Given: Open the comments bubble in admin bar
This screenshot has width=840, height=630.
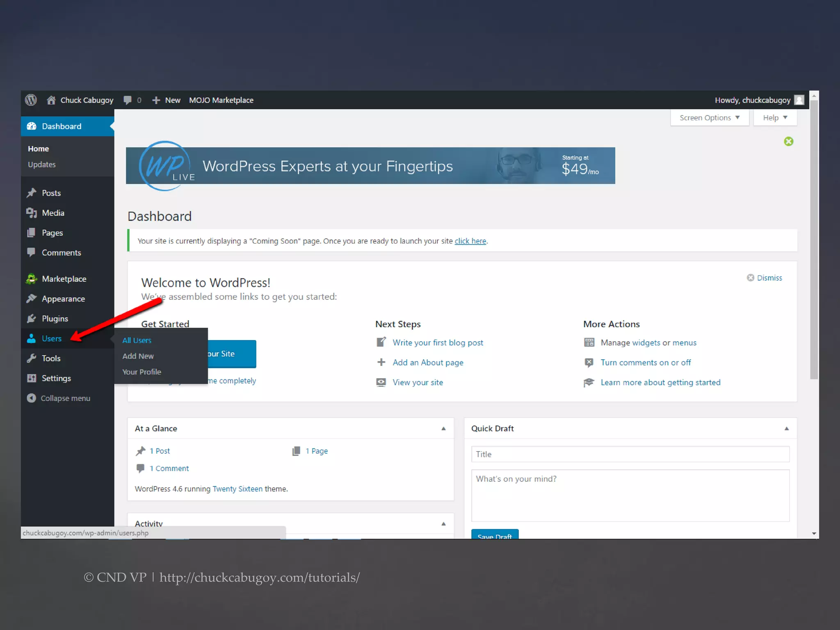Looking at the screenshot, I should tap(128, 100).
